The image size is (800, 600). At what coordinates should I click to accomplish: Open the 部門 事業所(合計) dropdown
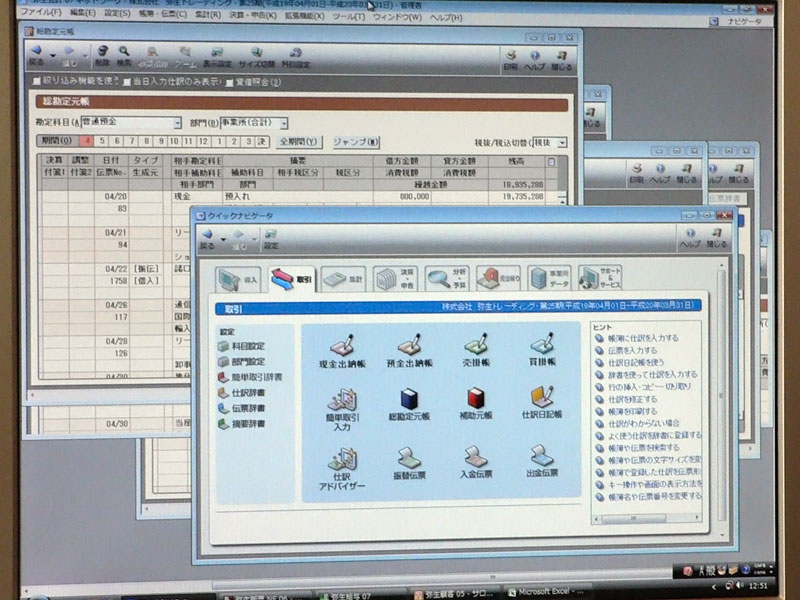[x=284, y=123]
